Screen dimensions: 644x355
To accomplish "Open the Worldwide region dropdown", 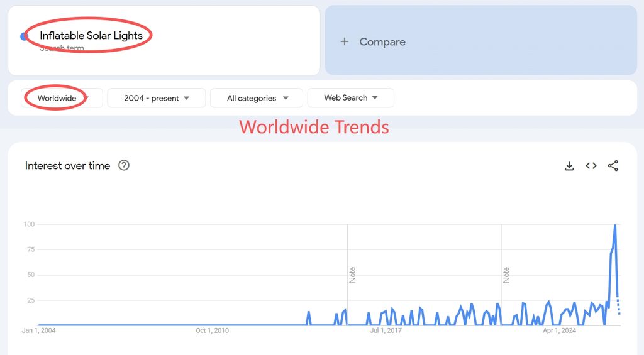I will pyautogui.click(x=62, y=98).
